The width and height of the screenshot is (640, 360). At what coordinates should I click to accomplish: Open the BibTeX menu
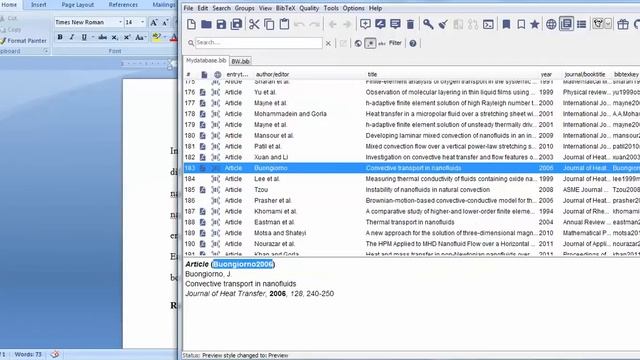pyautogui.click(x=285, y=8)
